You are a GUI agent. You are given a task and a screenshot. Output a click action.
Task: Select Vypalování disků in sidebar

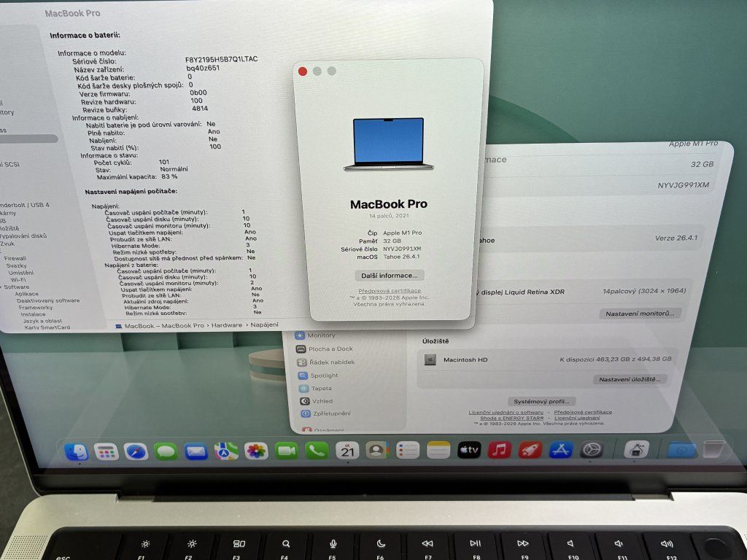pos(23,236)
